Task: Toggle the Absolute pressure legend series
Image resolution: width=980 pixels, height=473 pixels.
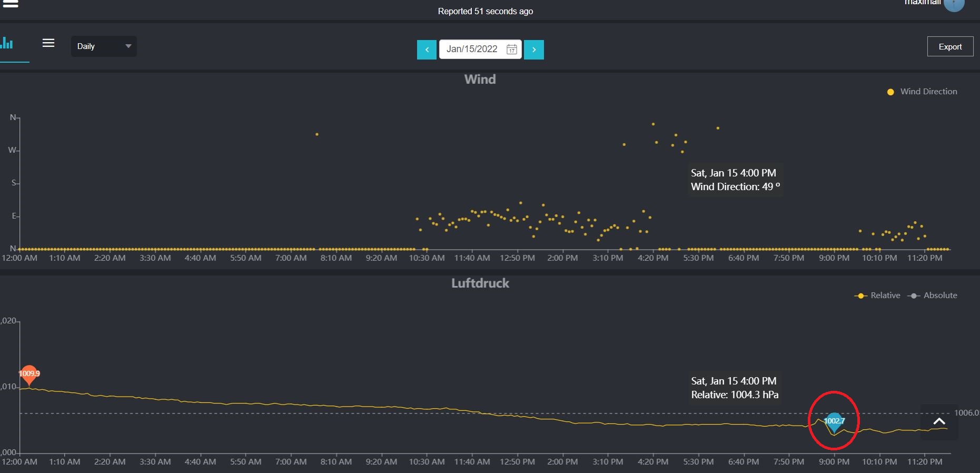Action: (933, 295)
